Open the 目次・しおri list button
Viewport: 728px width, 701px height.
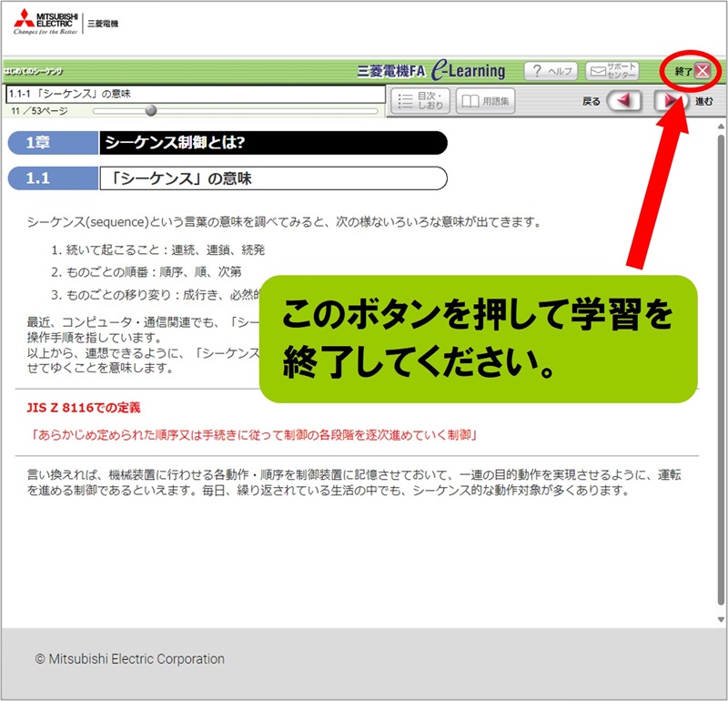[x=420, y=101]
